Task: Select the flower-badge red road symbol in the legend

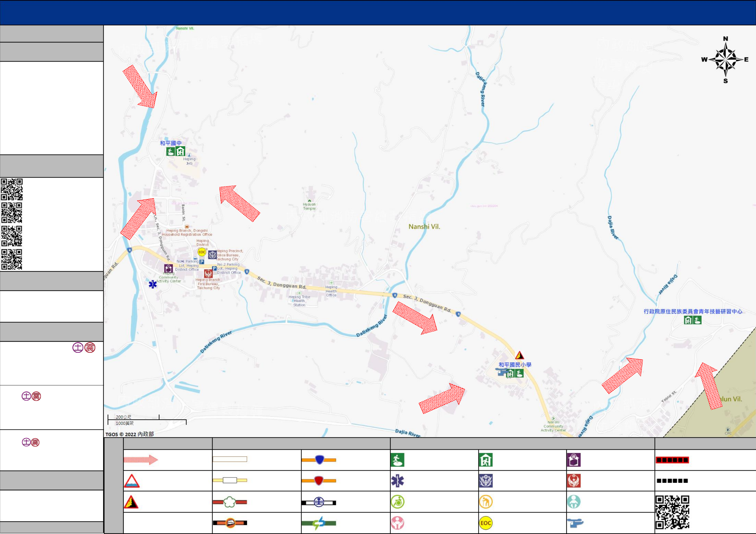Action: (229, 502)
